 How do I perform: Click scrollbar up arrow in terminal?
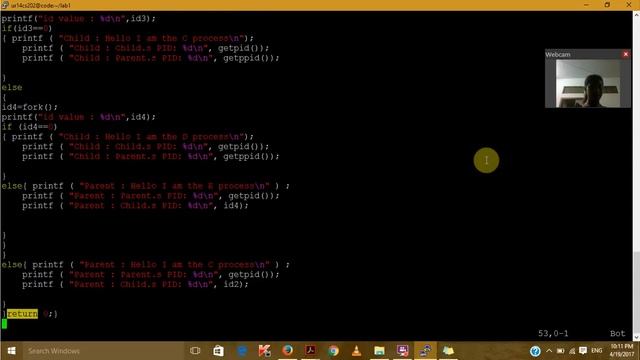pyautogui.click(x=636, y=15)
